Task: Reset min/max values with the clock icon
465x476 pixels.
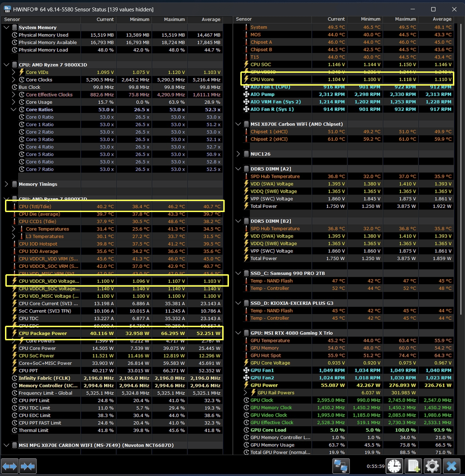Action: point(395,466)
